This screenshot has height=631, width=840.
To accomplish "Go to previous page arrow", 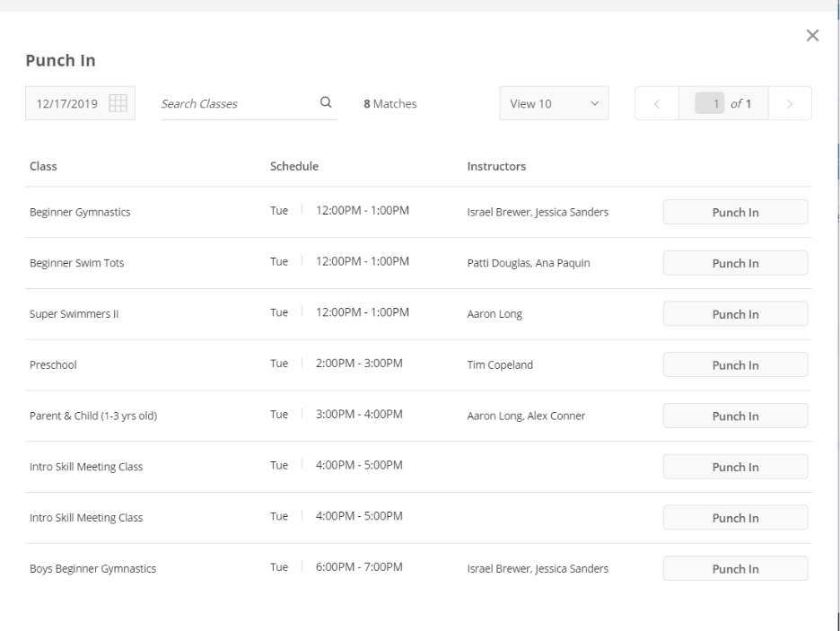I will [x=657, y=103].
